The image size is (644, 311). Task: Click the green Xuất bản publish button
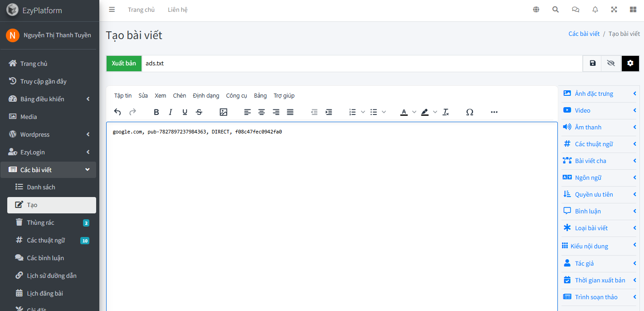tap(124, 63)
